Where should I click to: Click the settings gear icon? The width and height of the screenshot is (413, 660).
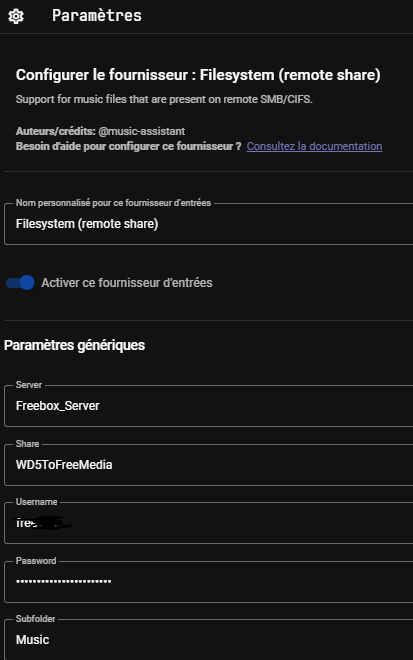[16, 16]
